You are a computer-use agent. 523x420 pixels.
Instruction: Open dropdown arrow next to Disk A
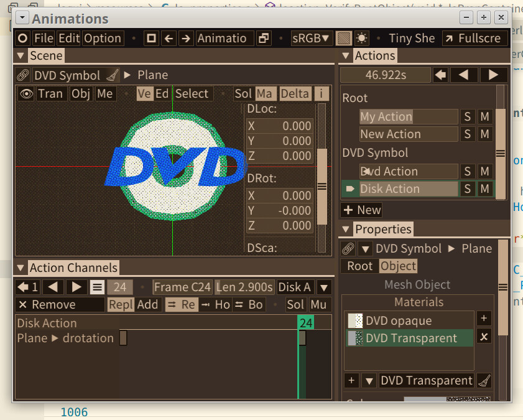click(x=324, y=287)
